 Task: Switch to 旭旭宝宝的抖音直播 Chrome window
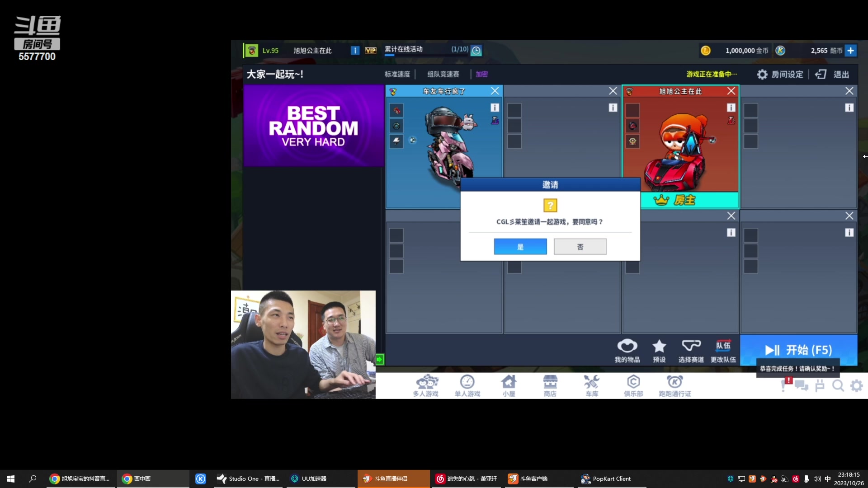click(x=80, y=479)
